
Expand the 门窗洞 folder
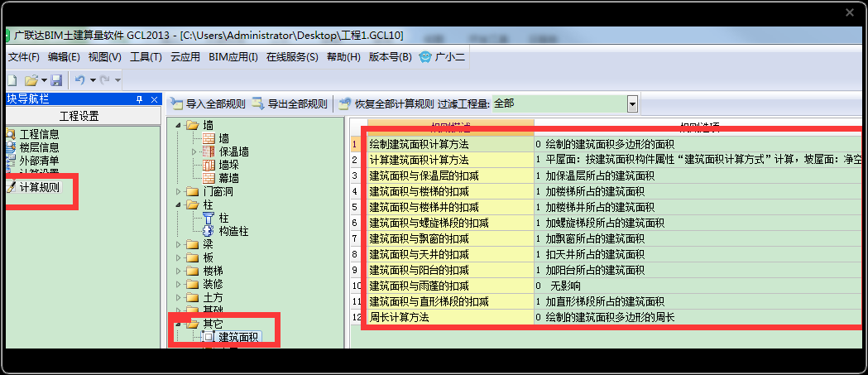pyautogui.click(x=178, y=192)
